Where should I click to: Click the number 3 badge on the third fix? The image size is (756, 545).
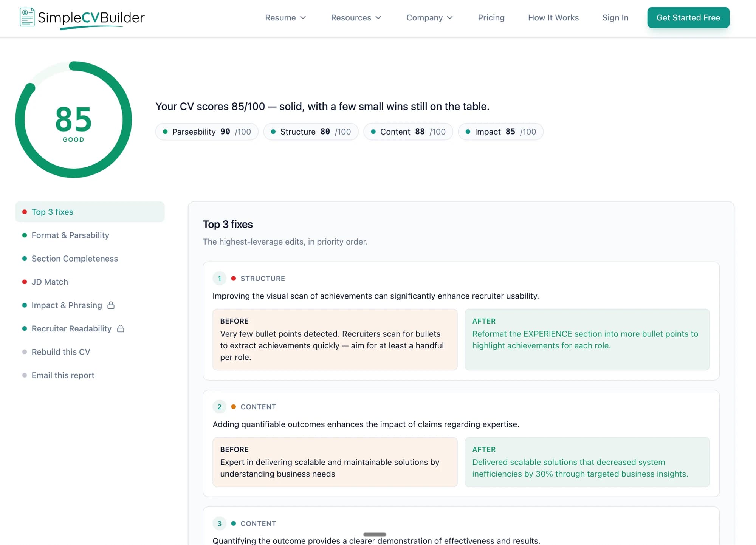pyautogui.click(x=219, y=523)
